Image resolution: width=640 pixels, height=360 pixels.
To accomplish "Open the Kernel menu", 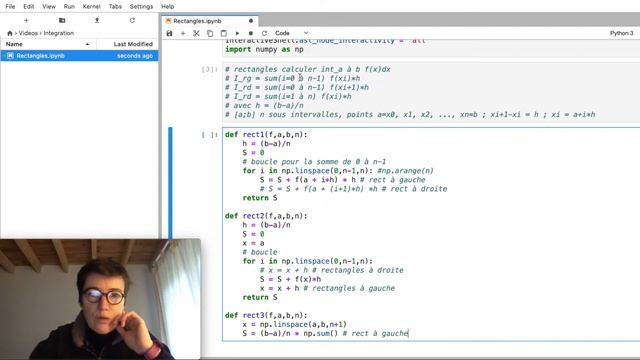I will tap(91, 7).
